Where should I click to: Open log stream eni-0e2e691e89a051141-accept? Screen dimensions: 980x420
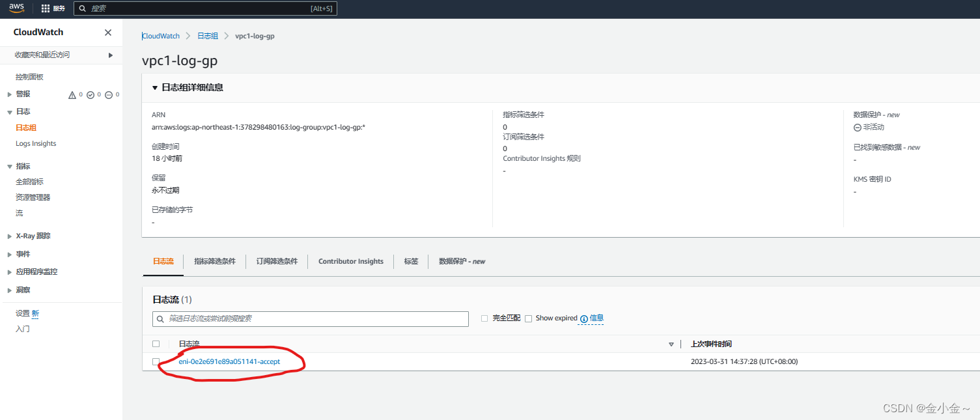click(x=229, y=361)
